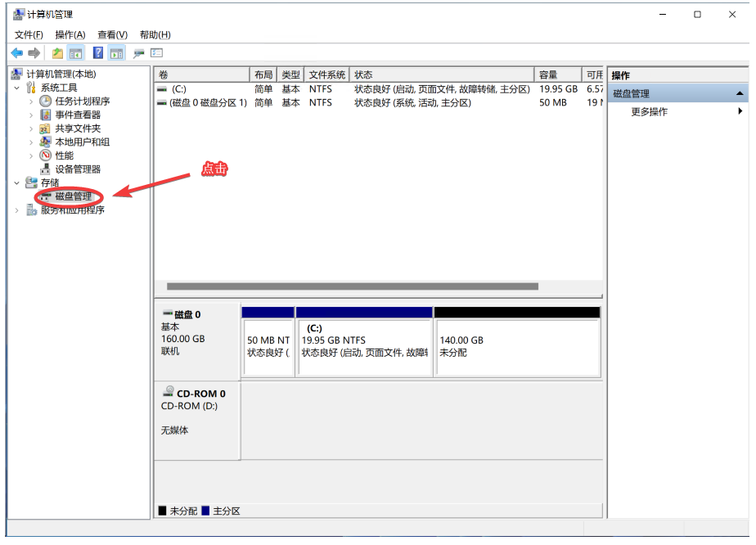Click the blue Help question mark icon

click(97, 53)
